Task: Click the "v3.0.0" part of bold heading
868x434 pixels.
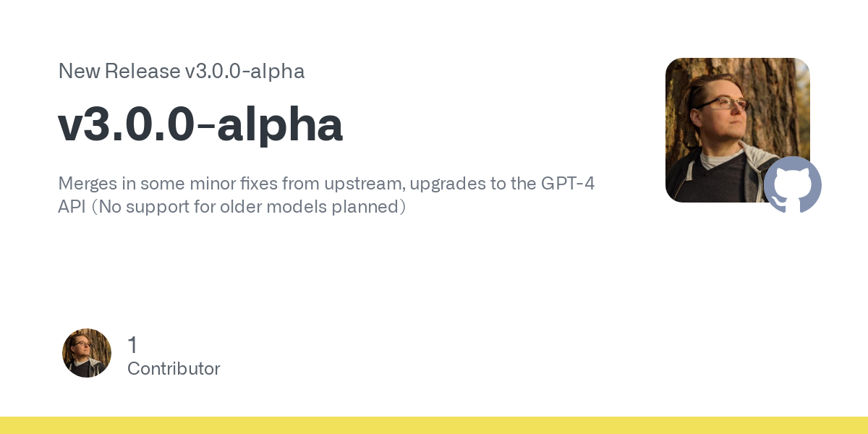Action: pyautogui.click(x=127, y=126)
